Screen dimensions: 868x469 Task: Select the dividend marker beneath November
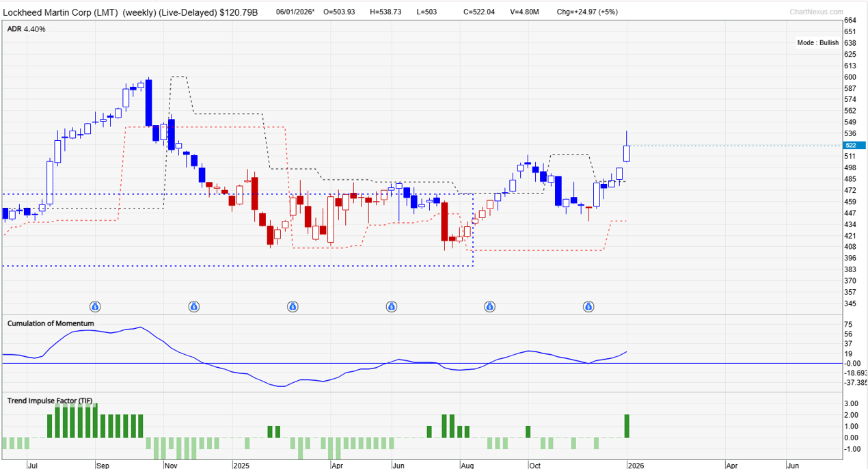pos(194,306)
